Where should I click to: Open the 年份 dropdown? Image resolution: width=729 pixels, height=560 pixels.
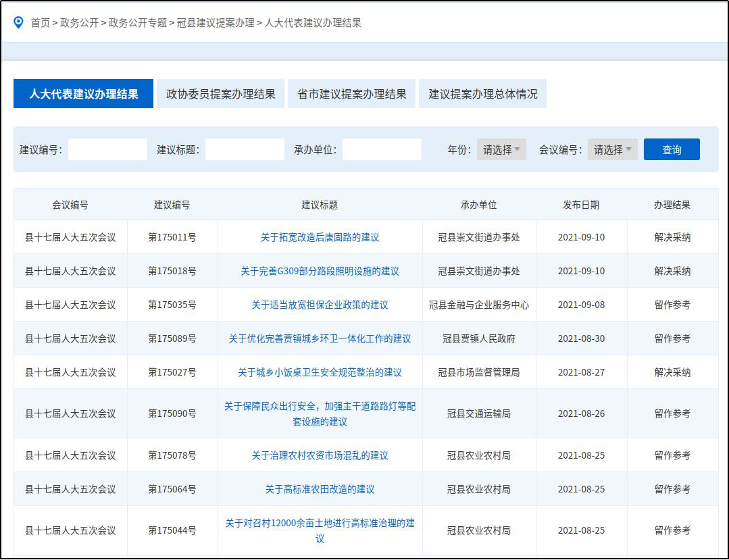click(x=501, y=150)
